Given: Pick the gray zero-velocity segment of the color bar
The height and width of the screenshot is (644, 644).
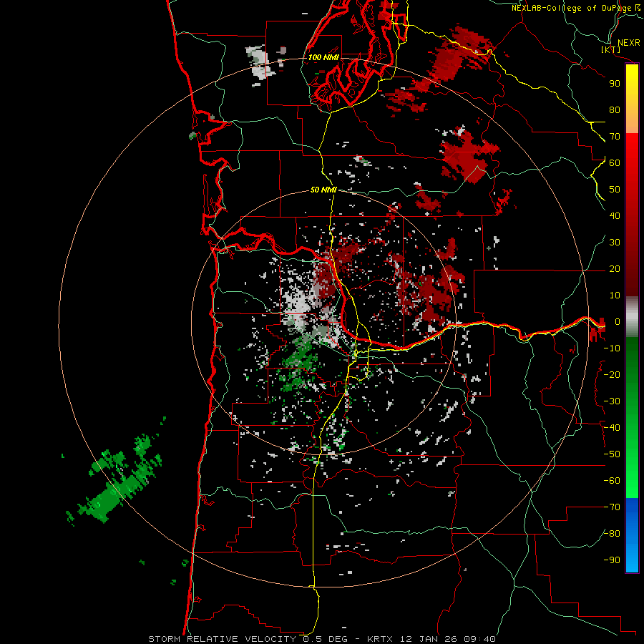Looking at the screenshot, I should [x=632, y=317].
